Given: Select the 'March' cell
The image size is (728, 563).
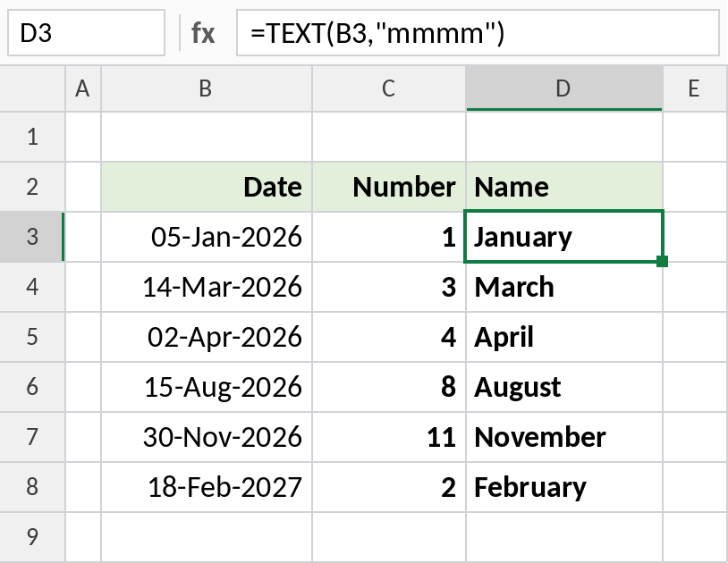Looking at the screenshot, I should click(564, 287).
